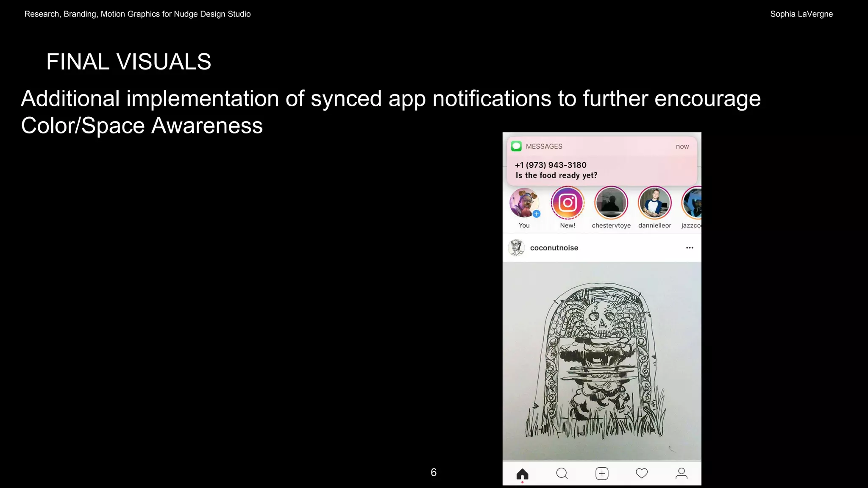Click the FINAL VISUALS heading
868x488 pixels.
pyautogui.click(x=128, y=62)
